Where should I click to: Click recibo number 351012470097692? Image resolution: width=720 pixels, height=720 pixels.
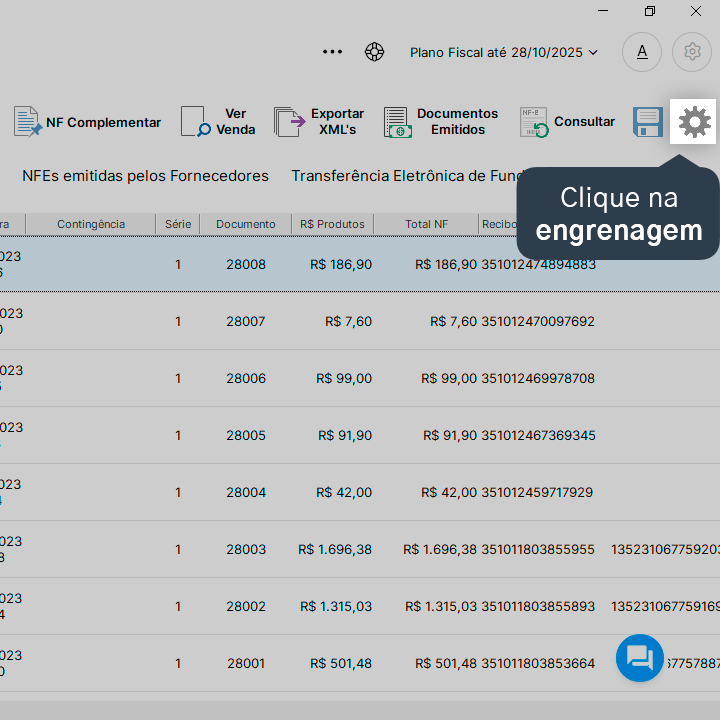point(538,321)
